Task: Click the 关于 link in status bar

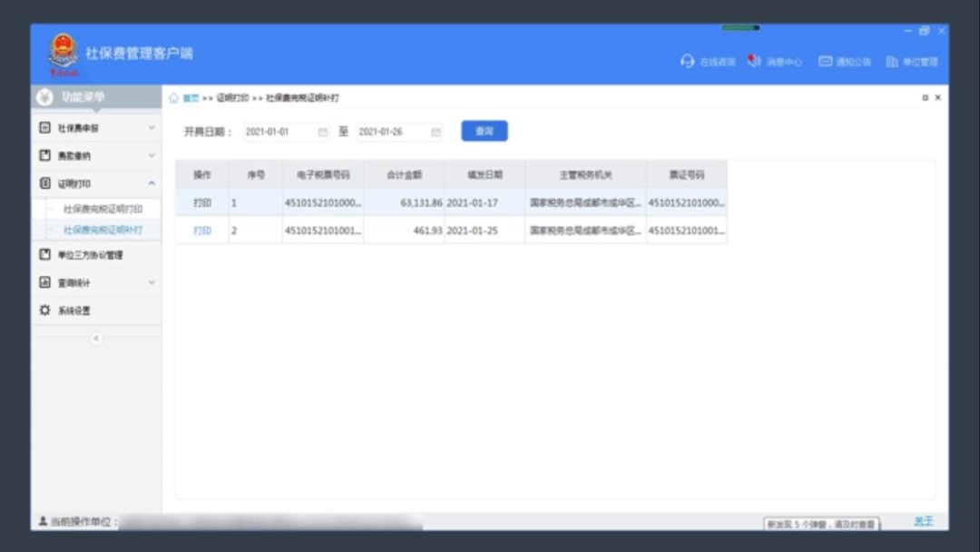Action: tap(923, 521)
